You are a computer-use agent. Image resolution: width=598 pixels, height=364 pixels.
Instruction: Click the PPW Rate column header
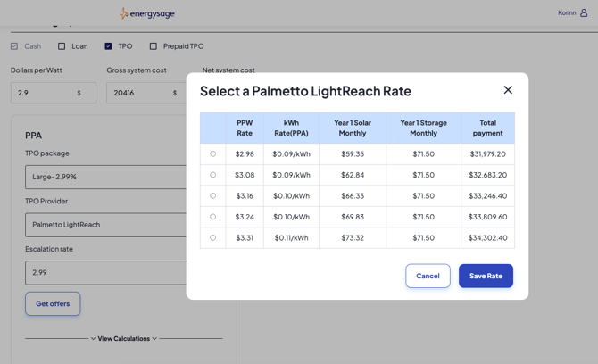245,128
